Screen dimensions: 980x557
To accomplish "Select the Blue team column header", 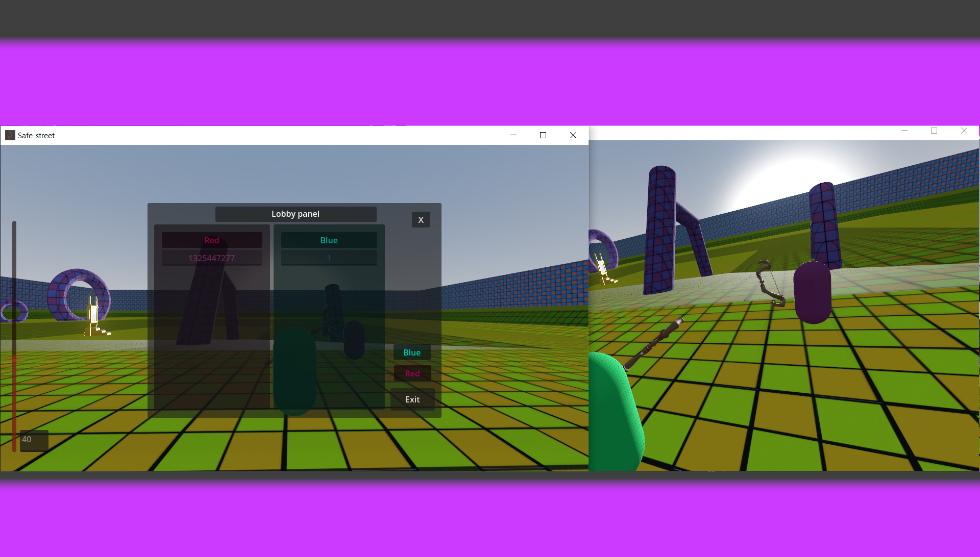I will [x=329, y=240].
